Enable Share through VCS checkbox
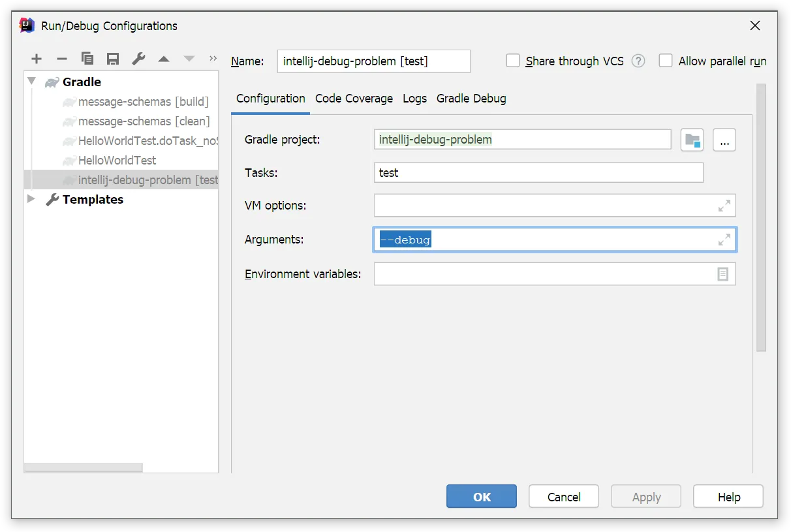 pyautogui.click(x=514, y=61)
